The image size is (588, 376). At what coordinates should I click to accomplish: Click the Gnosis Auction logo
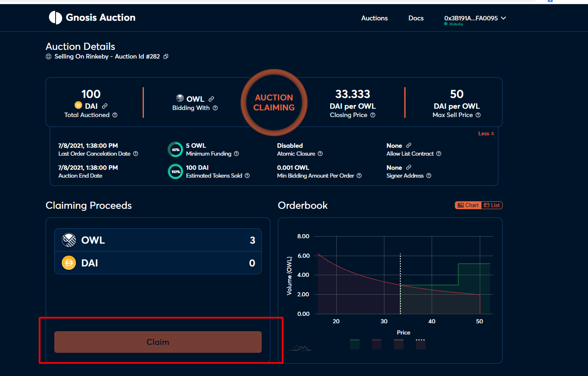click(x=92, y=17)
